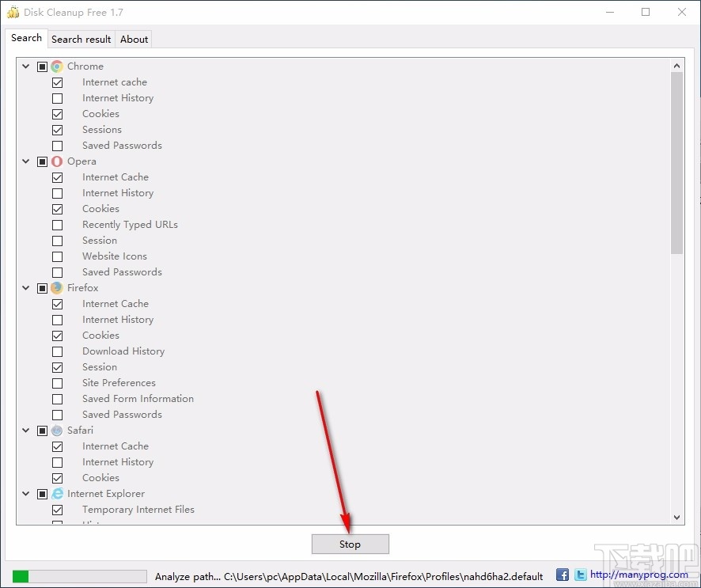The height and width of the screenshot is (588, 701).
Task: Close the Disk Cleanup window
Action: point(682,12)
